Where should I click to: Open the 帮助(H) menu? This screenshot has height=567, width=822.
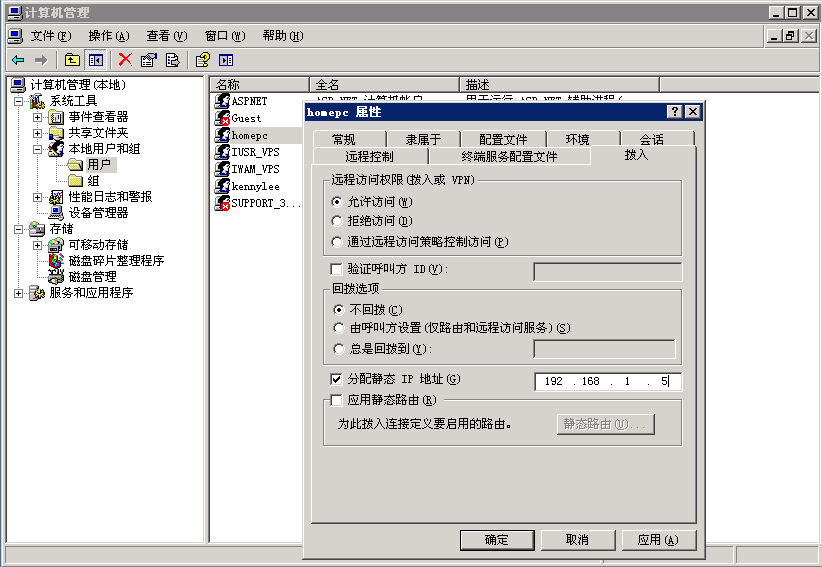coord(283,36)
